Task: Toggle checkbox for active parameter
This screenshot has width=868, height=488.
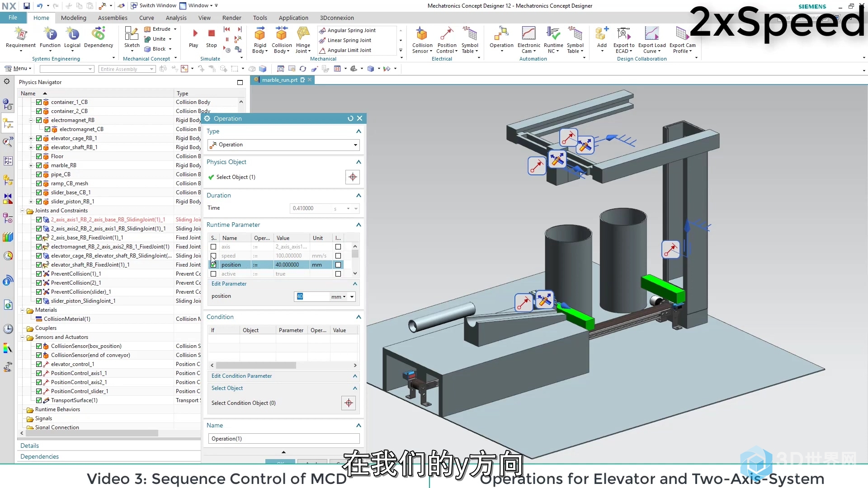Action: click(x=213, y=273)
